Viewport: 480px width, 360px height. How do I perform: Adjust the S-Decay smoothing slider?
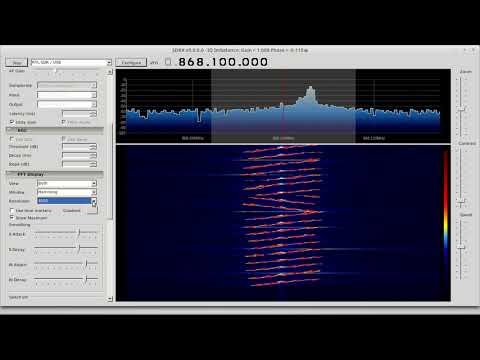click(79, 248)
